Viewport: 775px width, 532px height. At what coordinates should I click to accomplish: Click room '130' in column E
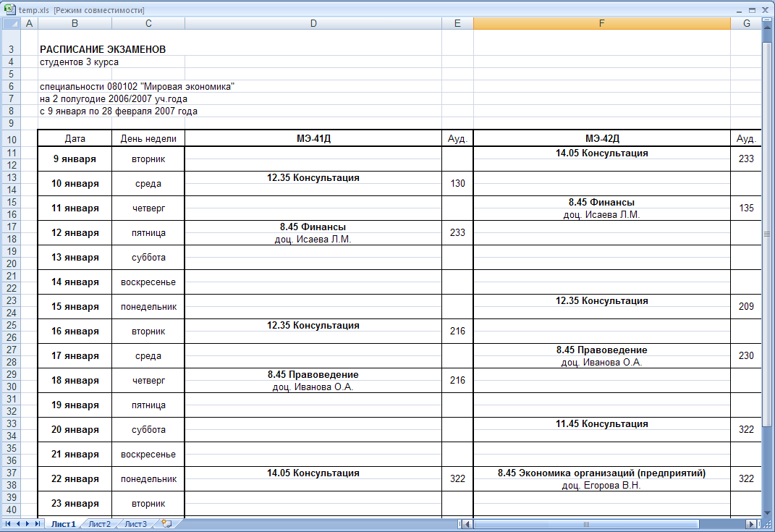click(x=457, y=183)
